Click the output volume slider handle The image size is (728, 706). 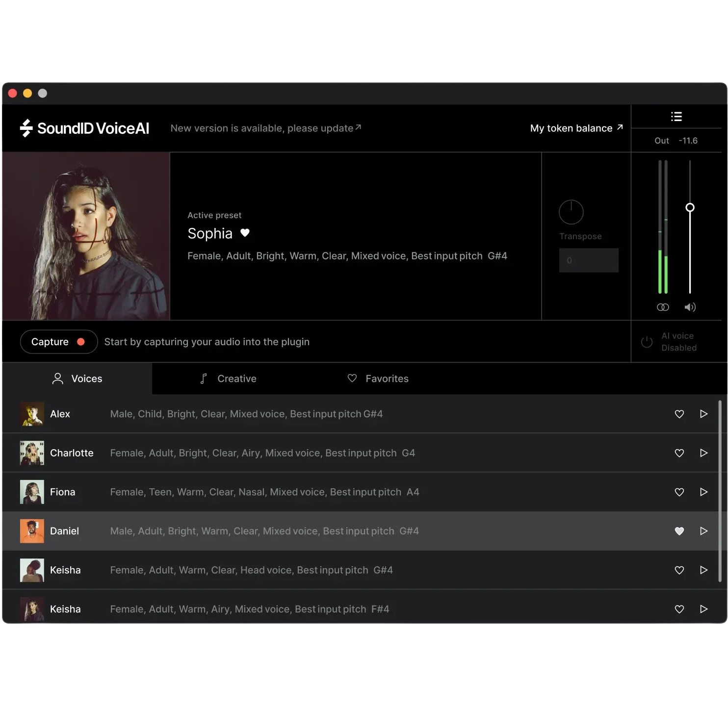[x=690, y=207]
